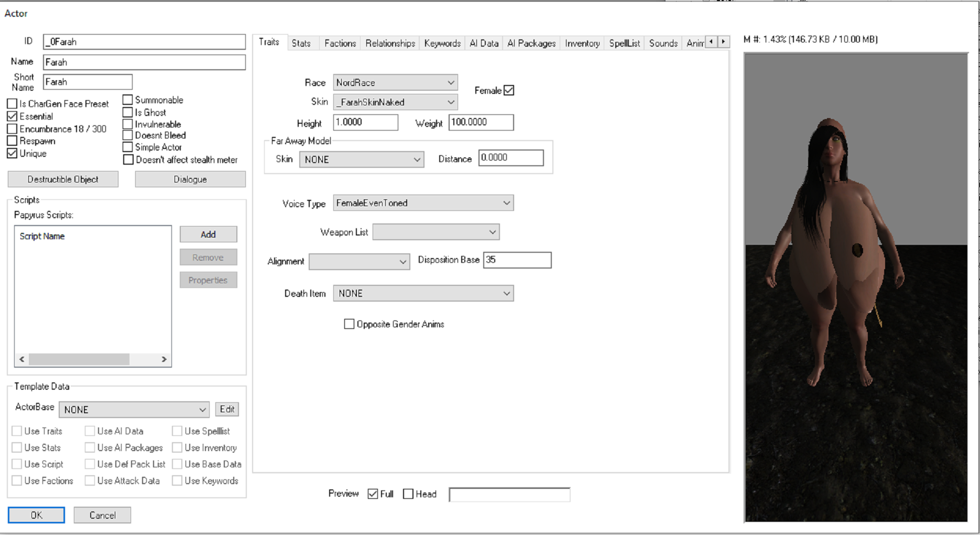
Task: Select the Traits tab
Action: click(x=269, y=42)
